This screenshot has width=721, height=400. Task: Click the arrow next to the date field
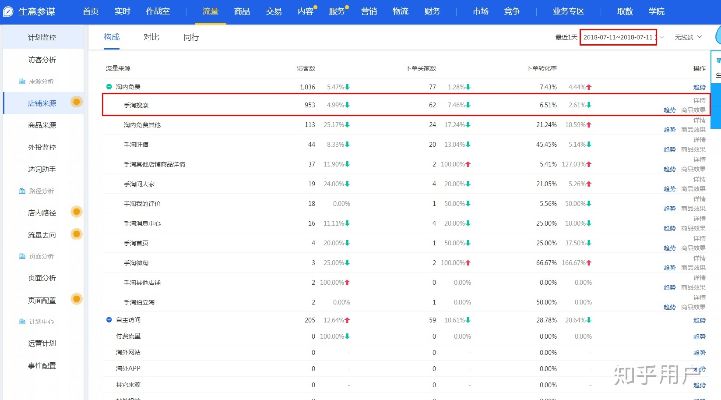(x=662, y=37)
